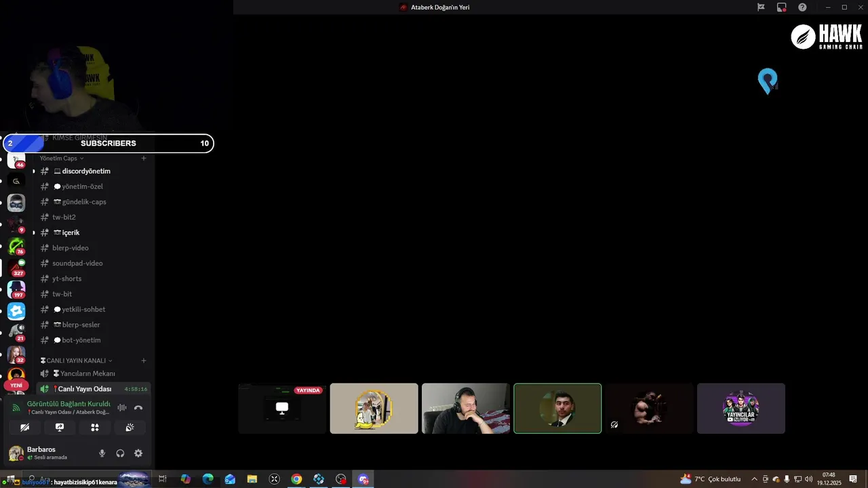Screen dimensions: 868x488
Task: Open the Discord inbox icon in title bar
Action: (781, 7)
